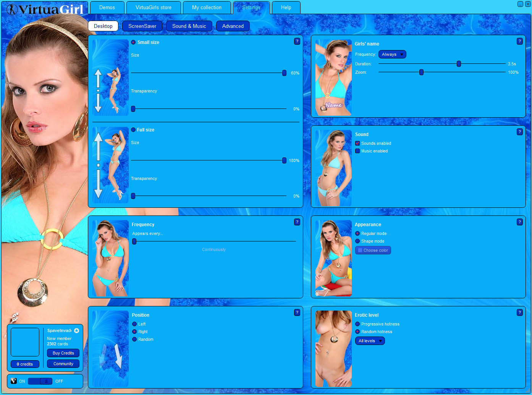This screenshot has width=532, height=395.
Task: Open the My collection tab
Action: 207,8
